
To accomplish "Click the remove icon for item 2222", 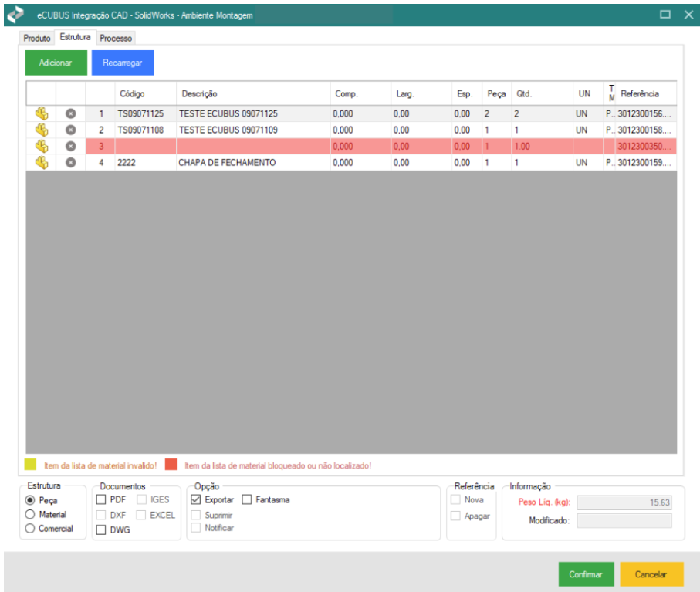I will pos(70,163).
